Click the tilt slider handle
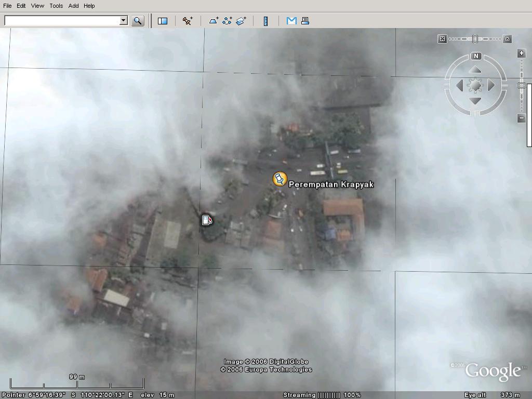This screenshot has height=399, width=532. pos(475,38)
